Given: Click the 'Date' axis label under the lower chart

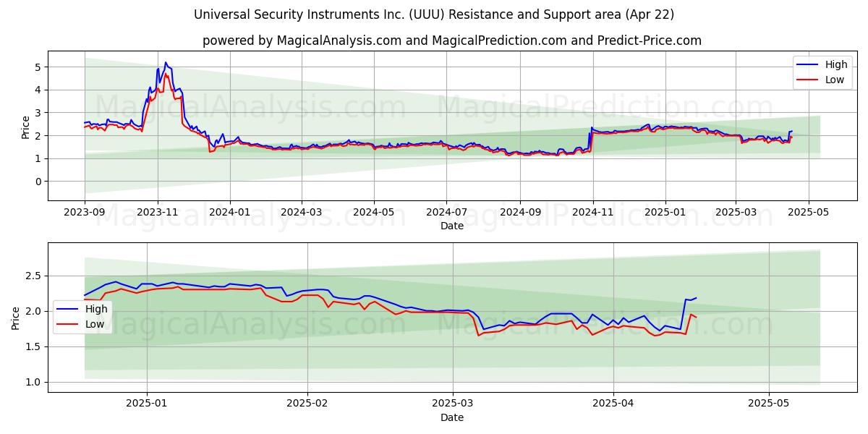Looking at the screenshot, I should click(x=452, y=417).
